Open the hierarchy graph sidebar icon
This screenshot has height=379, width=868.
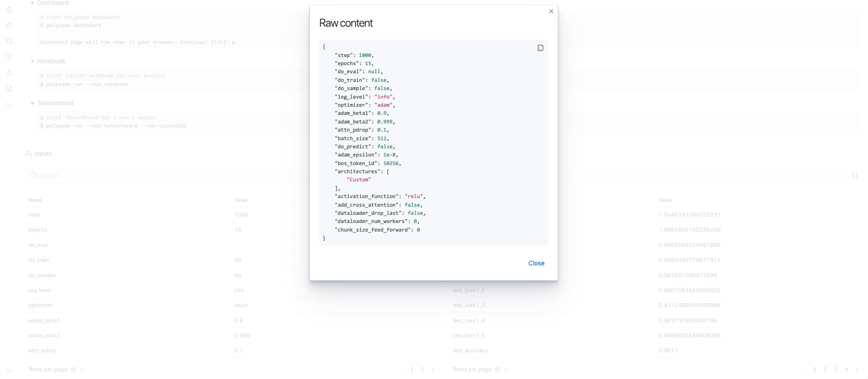point(9,73)
